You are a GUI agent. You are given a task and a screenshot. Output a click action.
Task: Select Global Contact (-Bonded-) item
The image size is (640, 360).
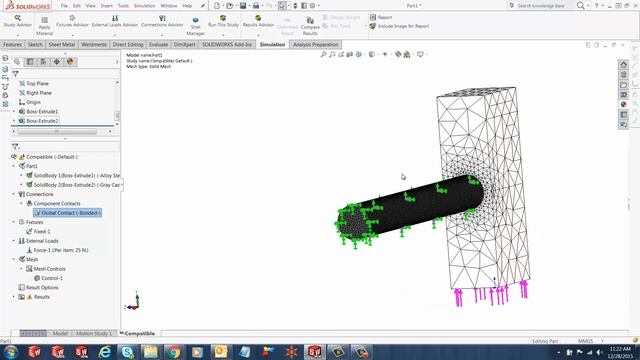point(67,213)
